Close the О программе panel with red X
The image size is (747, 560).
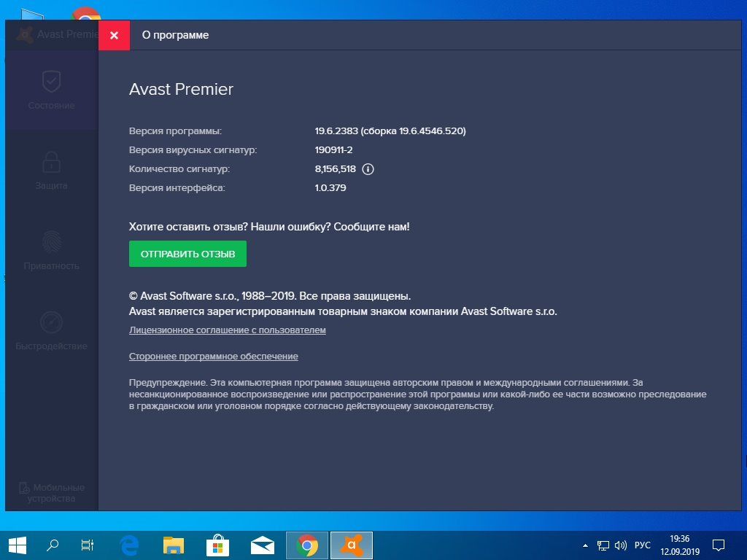pyautogui.click(x=114, y=35)
